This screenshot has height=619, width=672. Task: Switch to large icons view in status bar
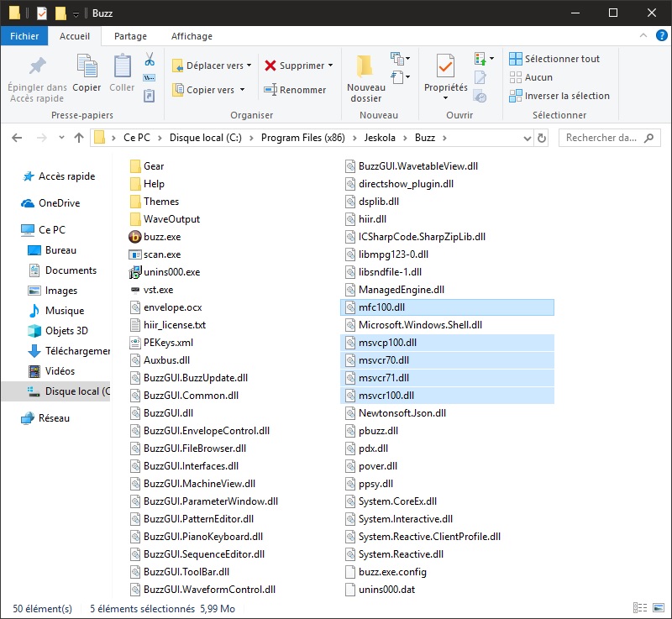click(659, 608)
